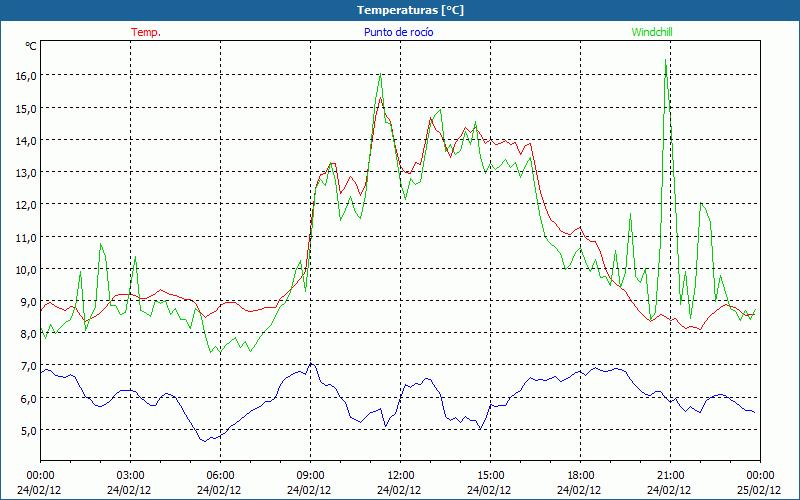800x500 pixels.
Task: Click the 03:00 time axis label
Action: pos(130,476)
